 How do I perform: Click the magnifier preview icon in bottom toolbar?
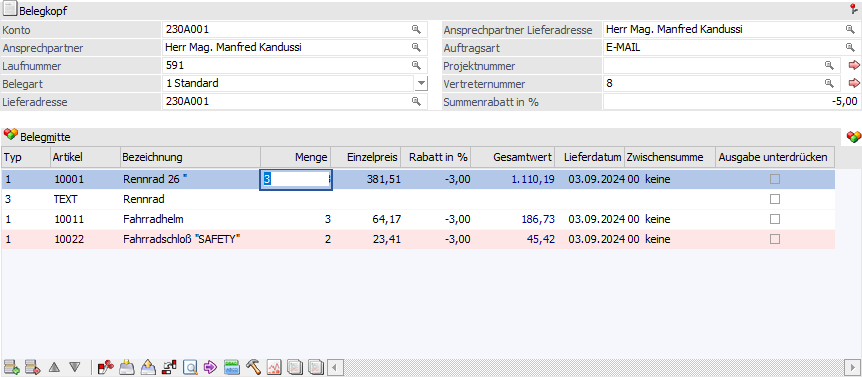coord(190,367)
